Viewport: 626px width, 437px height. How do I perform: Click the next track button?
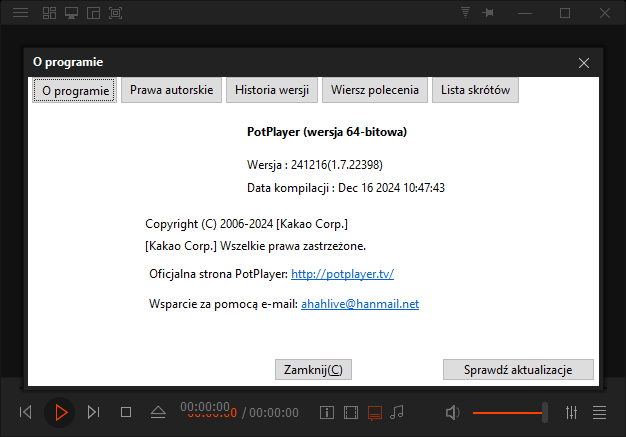point(93,412)
